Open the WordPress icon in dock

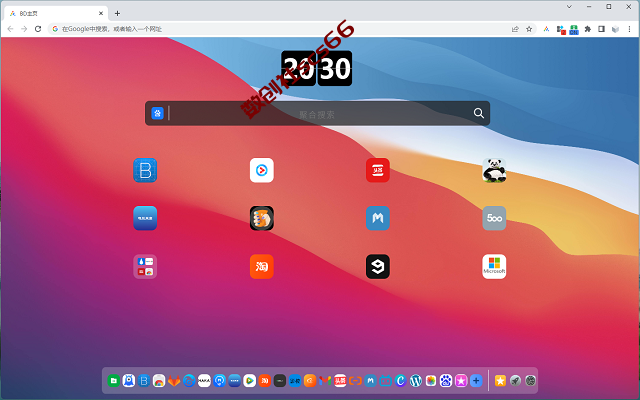point(416,381)
